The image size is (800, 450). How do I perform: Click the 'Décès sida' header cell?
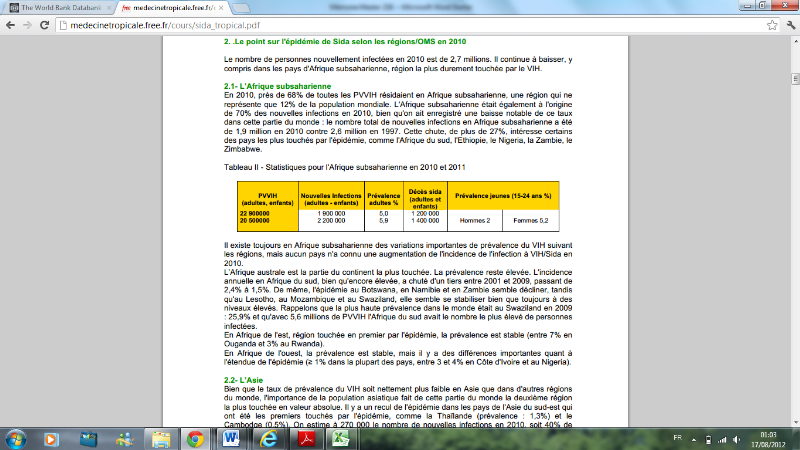click(x=425, y=198)
